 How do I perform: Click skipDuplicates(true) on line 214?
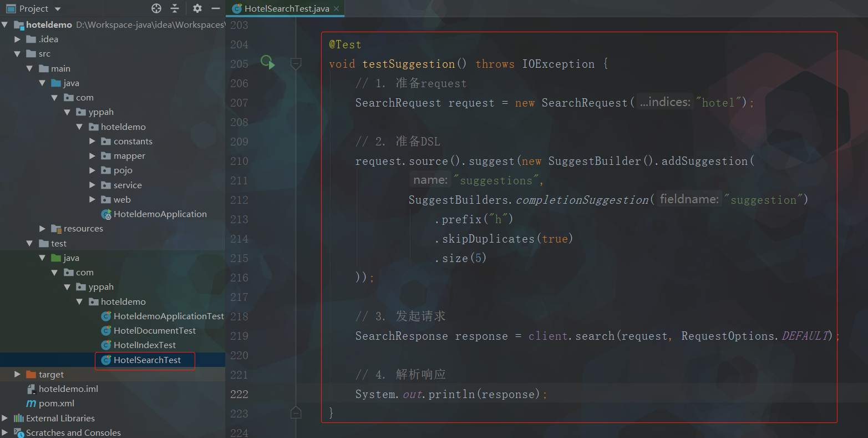[504, 239]
